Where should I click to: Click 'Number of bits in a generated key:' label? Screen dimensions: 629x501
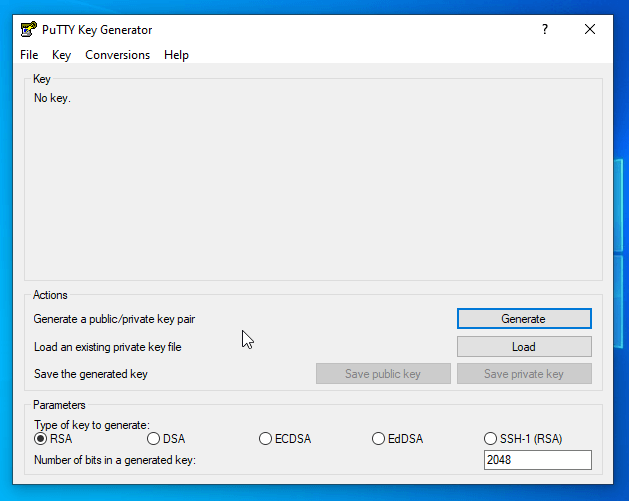(x=115, y=460)
